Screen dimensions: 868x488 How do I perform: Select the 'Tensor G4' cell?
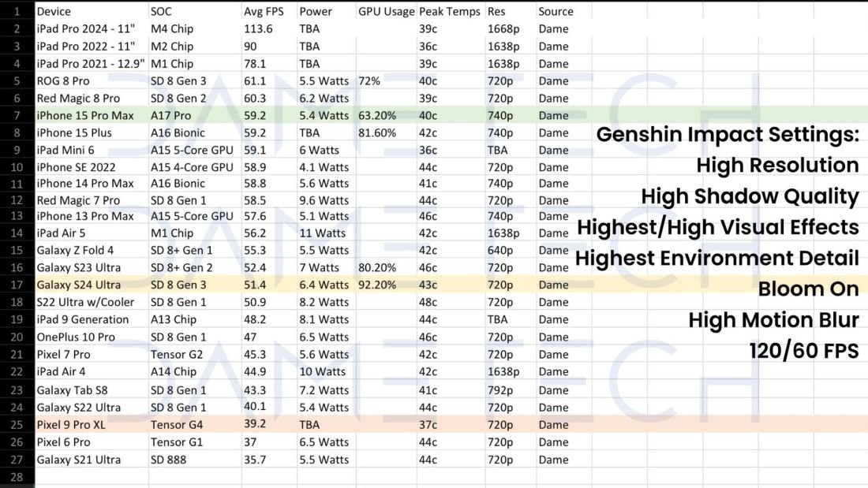tap(195, 424)
